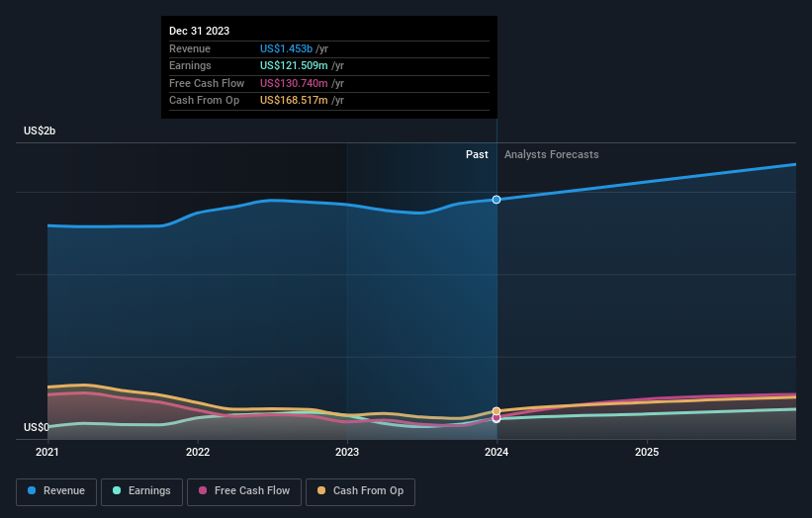Toggle the Earnings legend button
The width and height of the screenshot is (812, 518).
click(141, 491)
